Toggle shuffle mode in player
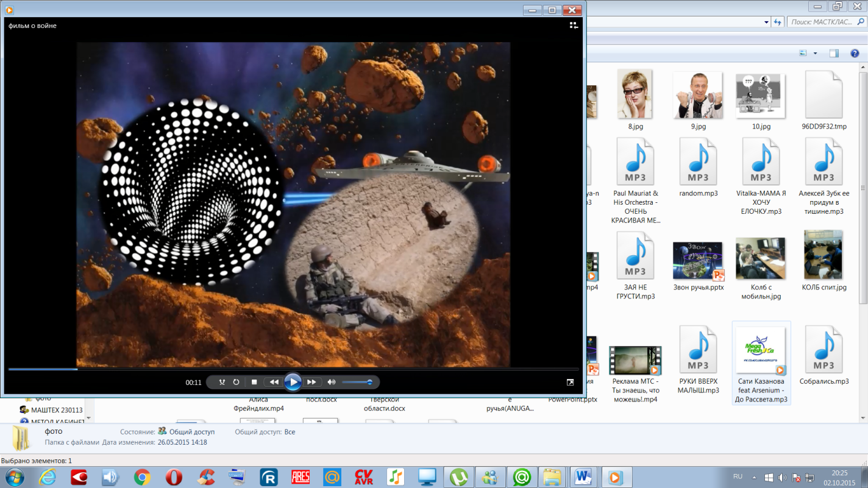 (222, 382)
